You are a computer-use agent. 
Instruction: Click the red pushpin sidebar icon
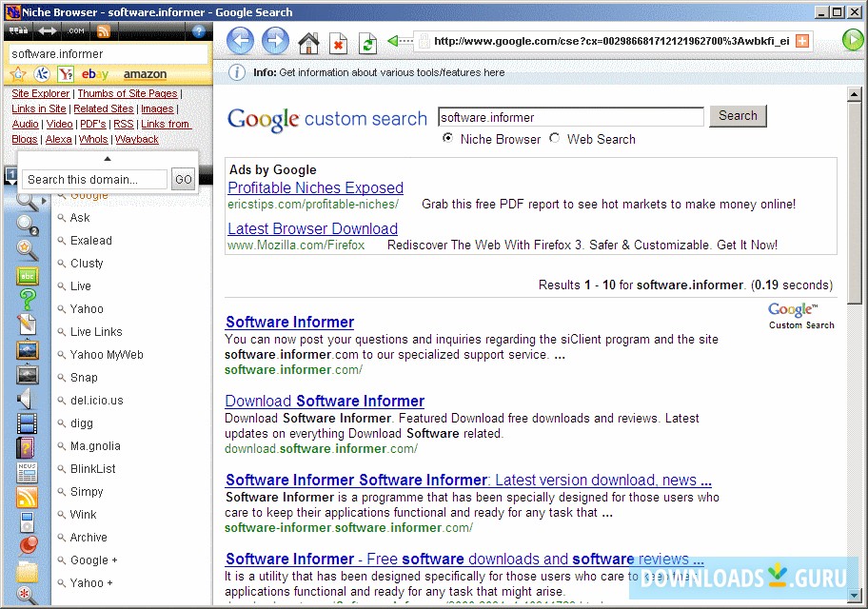pos(29,545)
